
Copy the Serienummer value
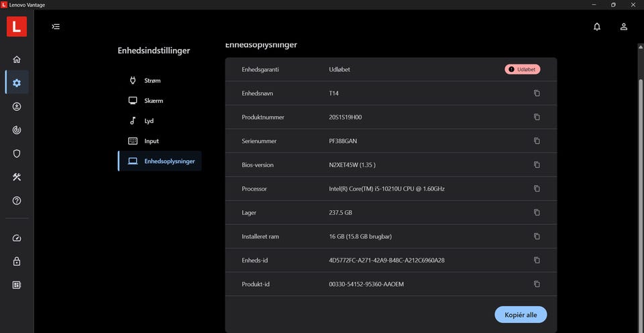537,141
